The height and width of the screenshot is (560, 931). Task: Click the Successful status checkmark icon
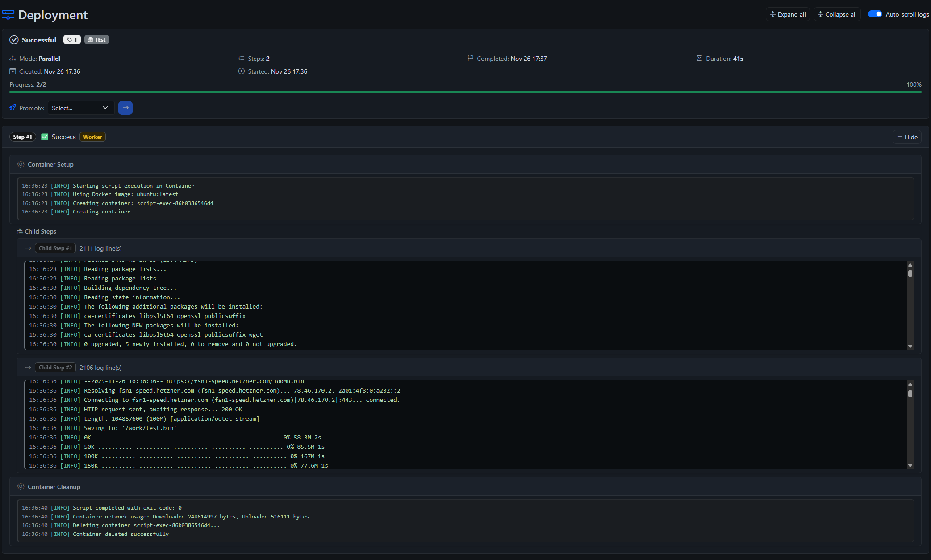tap(14, 40)
